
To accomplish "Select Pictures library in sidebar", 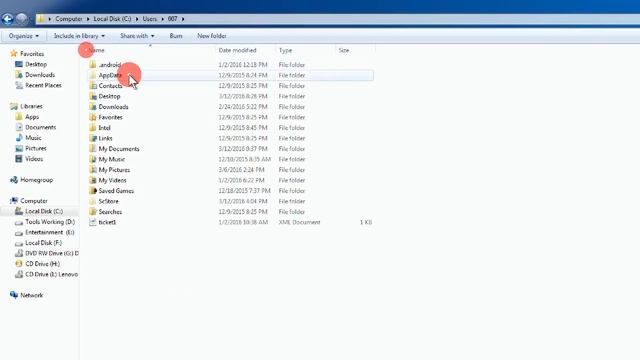I will 36,148.
